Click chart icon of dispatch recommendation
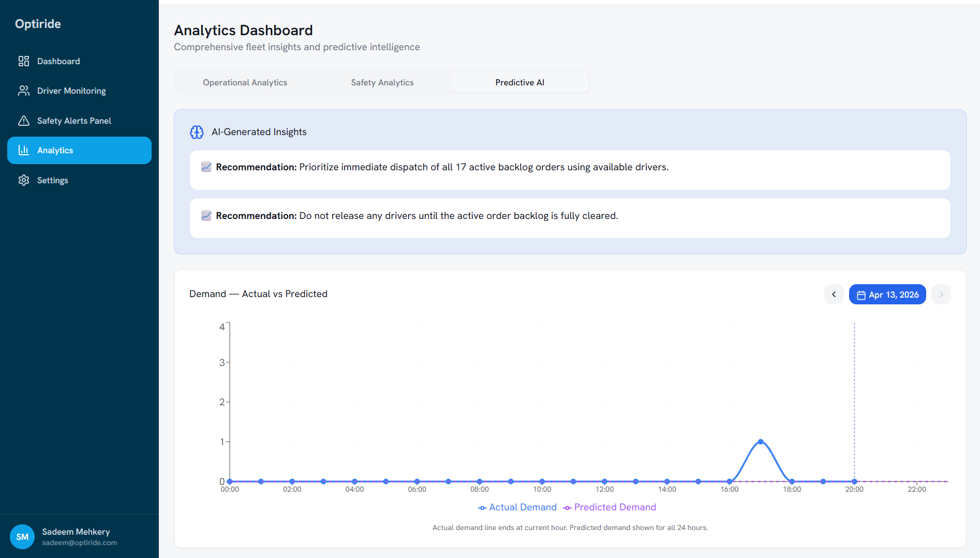Screen dimensions: 980x558 206,167
